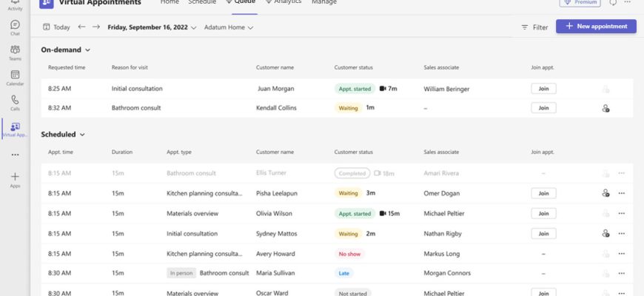The height and width of the screenshot is (296, 644).
Task: Join Sydney Mattos's appointment
Action: [x=543, y=234]
